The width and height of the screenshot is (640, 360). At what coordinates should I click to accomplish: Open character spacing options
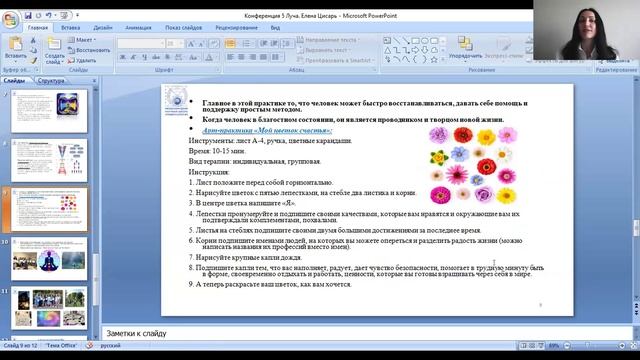click(179, 58)
